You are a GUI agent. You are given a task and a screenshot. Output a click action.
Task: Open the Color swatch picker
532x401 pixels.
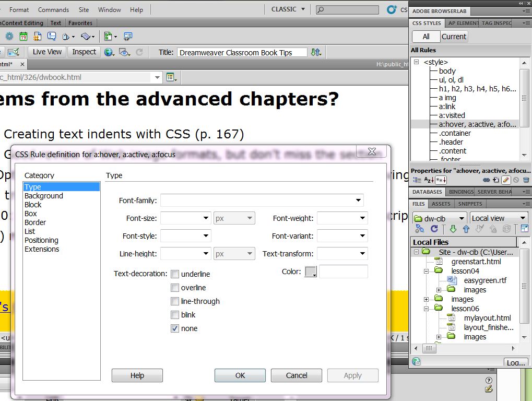click(311, 272)
